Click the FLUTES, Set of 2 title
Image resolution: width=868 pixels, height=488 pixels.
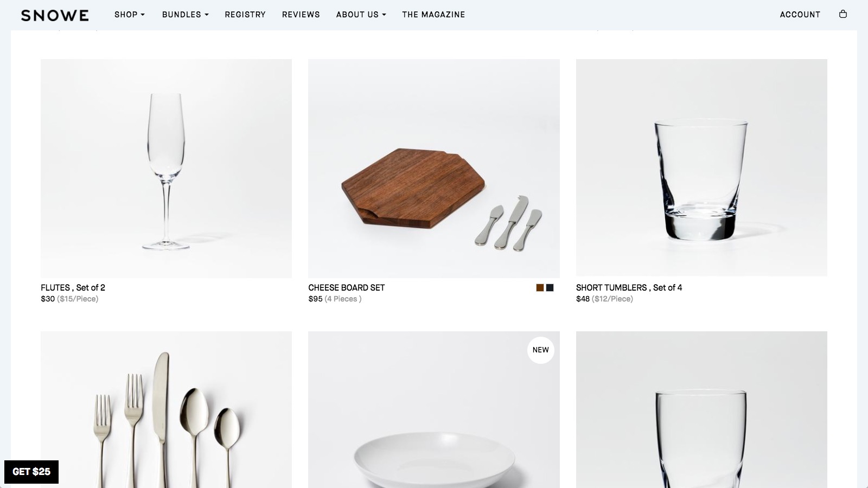pos(73,288)
